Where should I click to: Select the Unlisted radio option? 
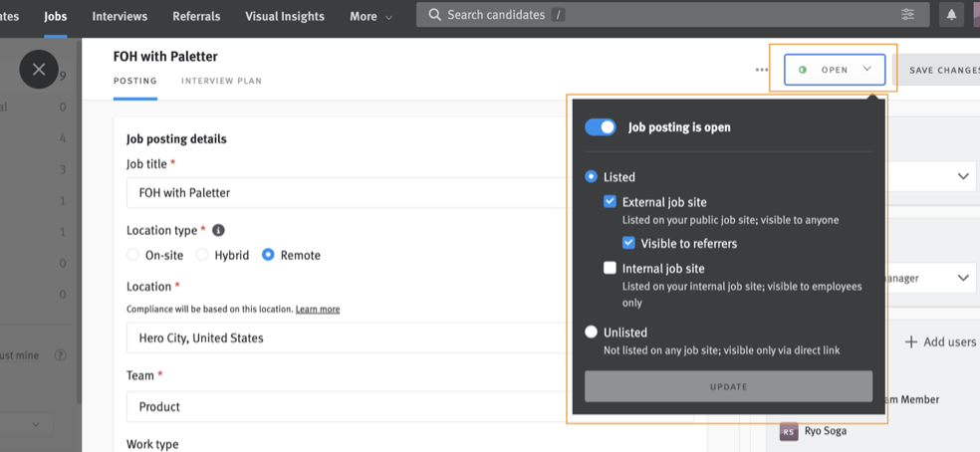pos(591,332)
